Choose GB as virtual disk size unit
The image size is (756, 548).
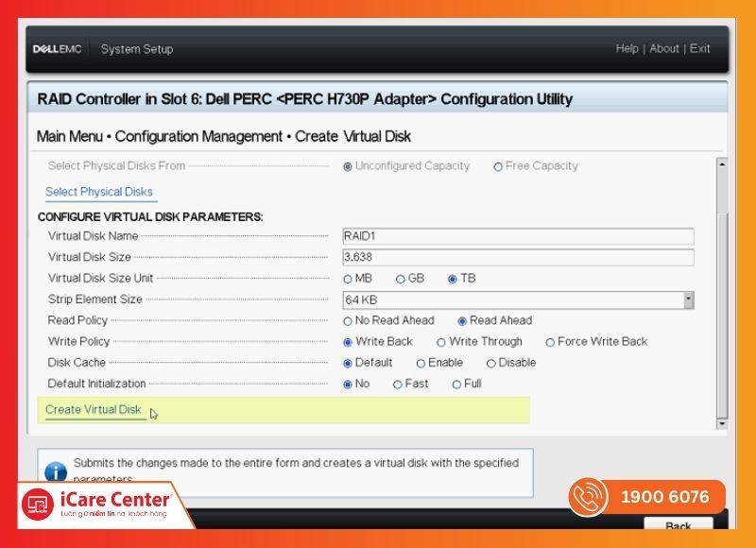coord(400,279)
